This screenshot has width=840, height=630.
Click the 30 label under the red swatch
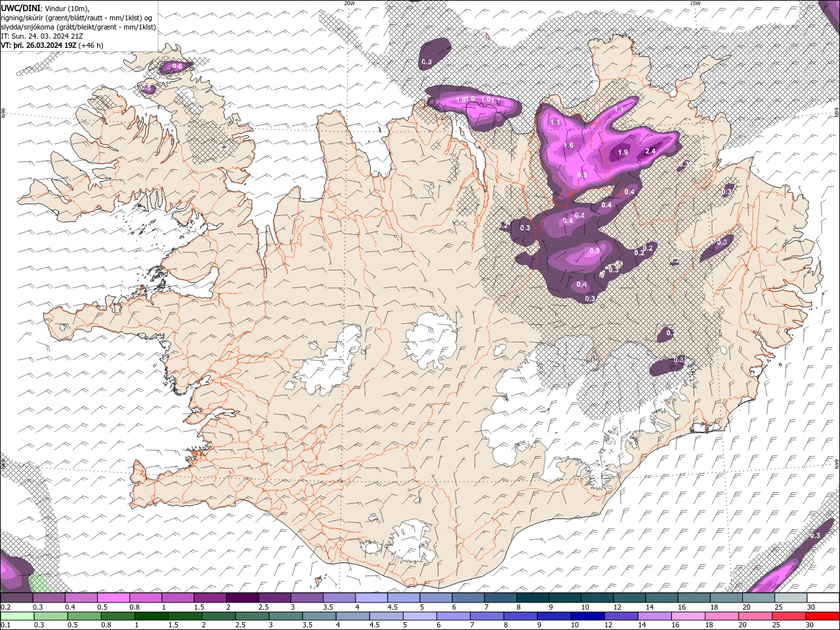pos(810,625)
